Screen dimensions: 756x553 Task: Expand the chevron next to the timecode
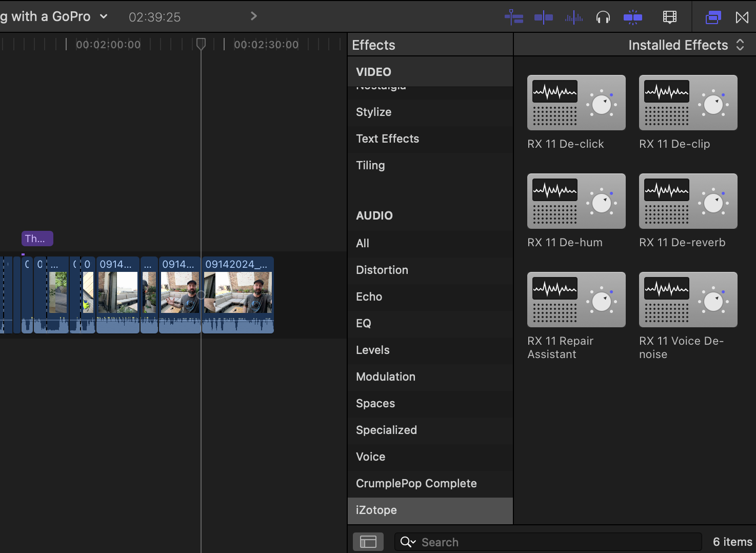tap(253, 16)
